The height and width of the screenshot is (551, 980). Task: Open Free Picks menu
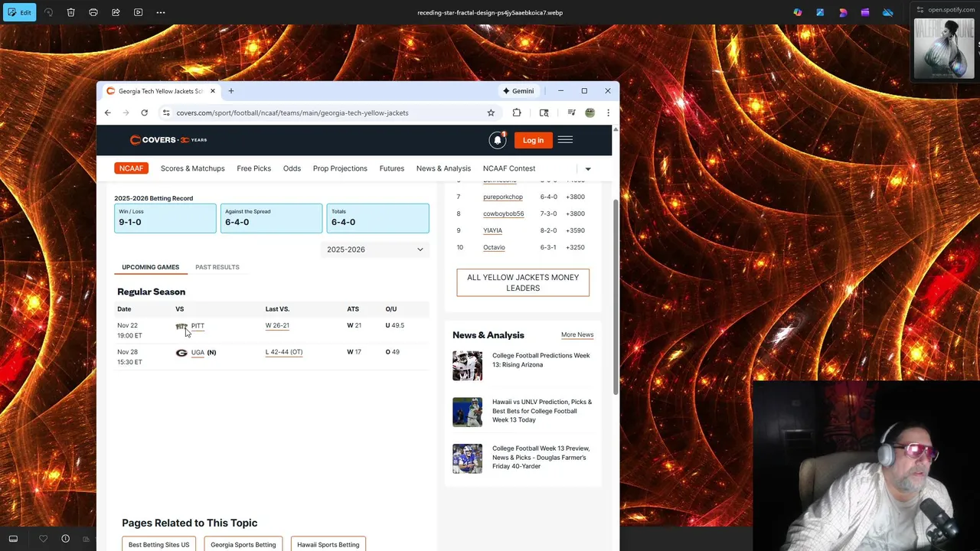pos(254,168)
